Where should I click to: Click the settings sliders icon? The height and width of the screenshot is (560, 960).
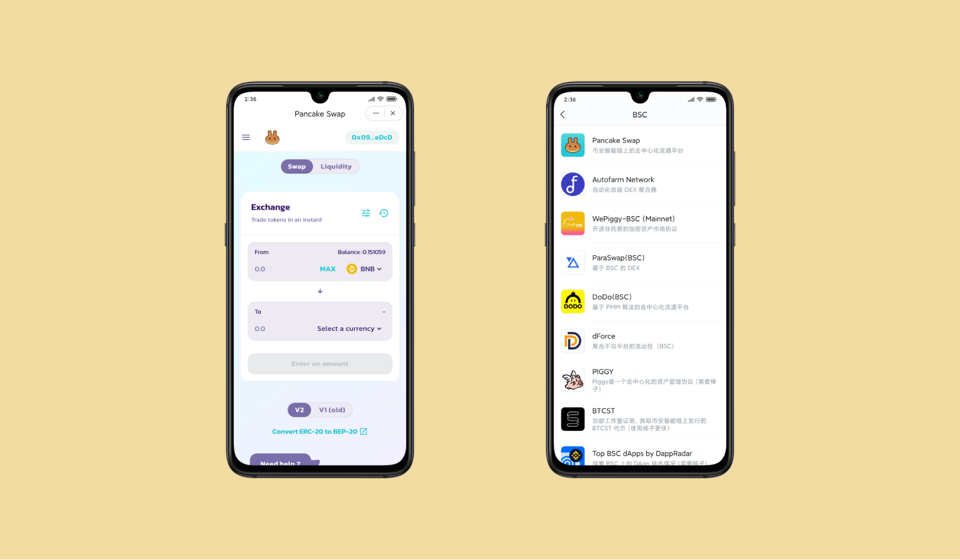pos(366,213)
